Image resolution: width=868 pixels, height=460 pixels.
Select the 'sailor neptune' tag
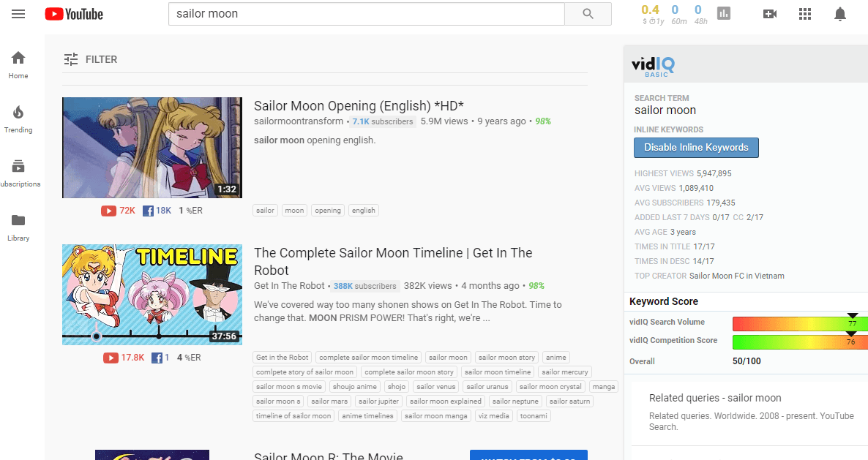coord(515,401)
